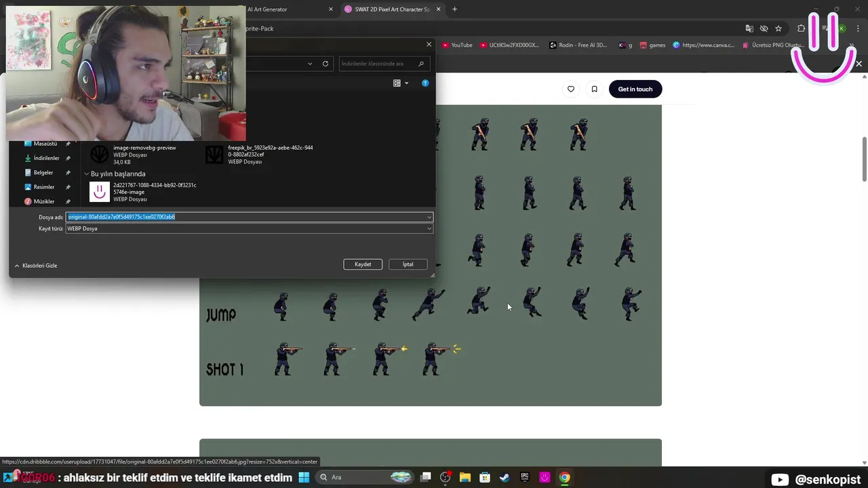Open view options dropdown arrow

coord(406,83)
